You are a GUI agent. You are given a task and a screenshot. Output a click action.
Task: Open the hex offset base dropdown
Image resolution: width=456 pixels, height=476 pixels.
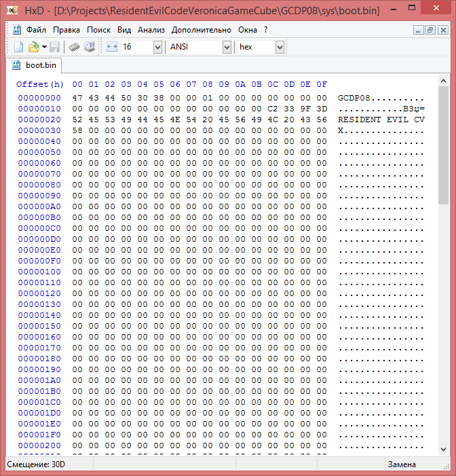[280, 47]
